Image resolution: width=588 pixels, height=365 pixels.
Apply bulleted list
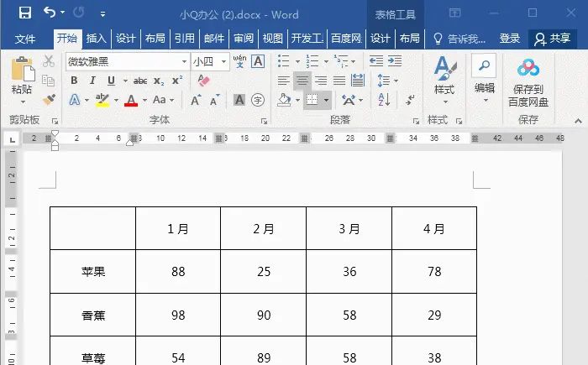click(x=284, y=61)
